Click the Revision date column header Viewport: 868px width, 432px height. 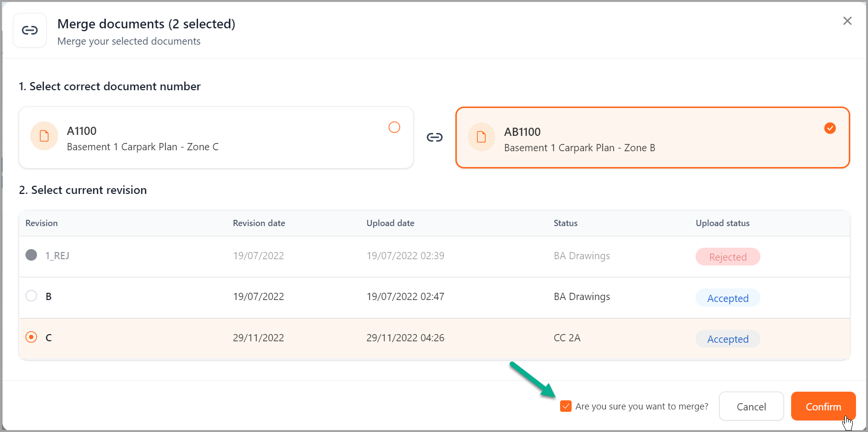[x=258, y=223]
